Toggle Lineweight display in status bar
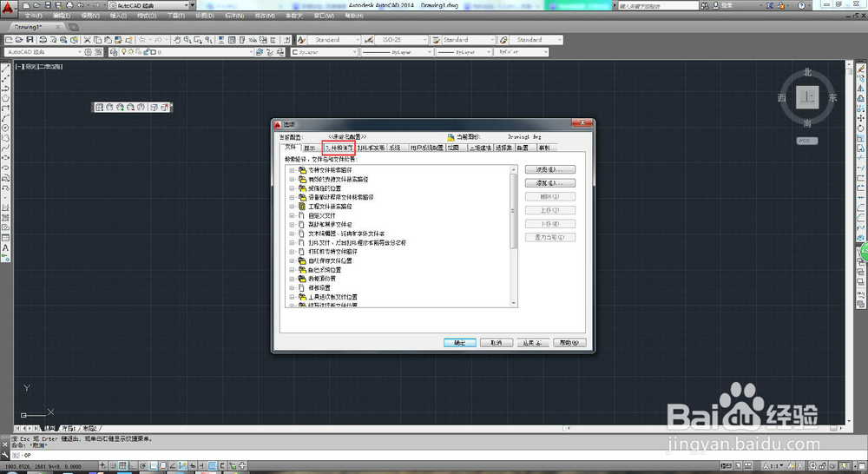Screen dimensions: 868x474 click(201, 465)
